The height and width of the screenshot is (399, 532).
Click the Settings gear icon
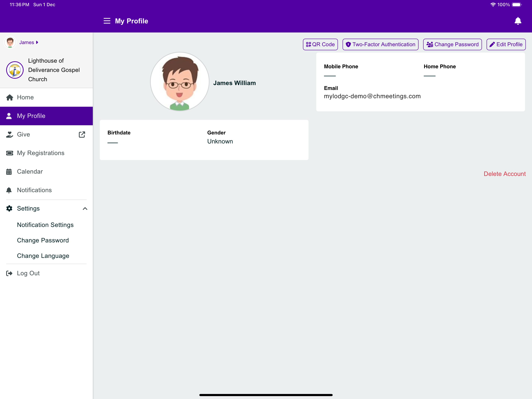(x=9, y=209)
